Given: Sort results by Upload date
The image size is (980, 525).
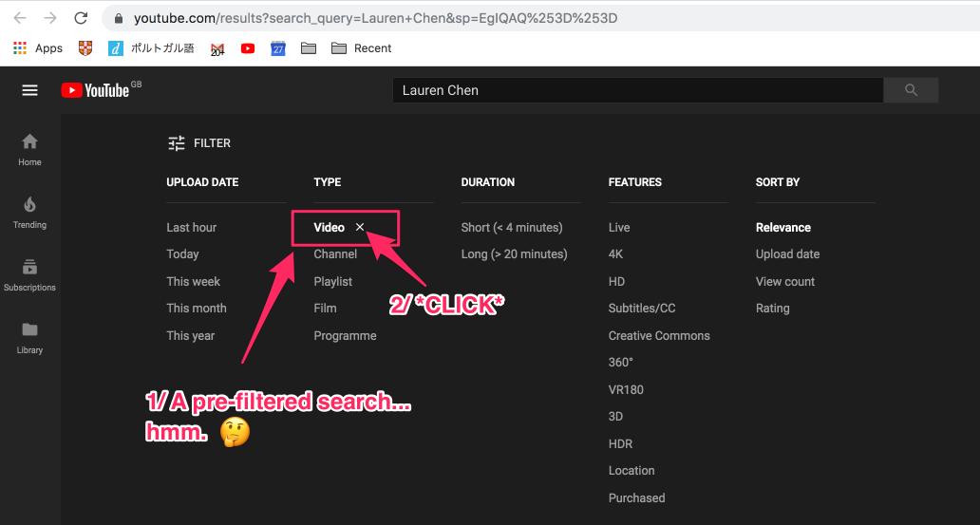Looking at the screenshot, I should click(787, 254).
